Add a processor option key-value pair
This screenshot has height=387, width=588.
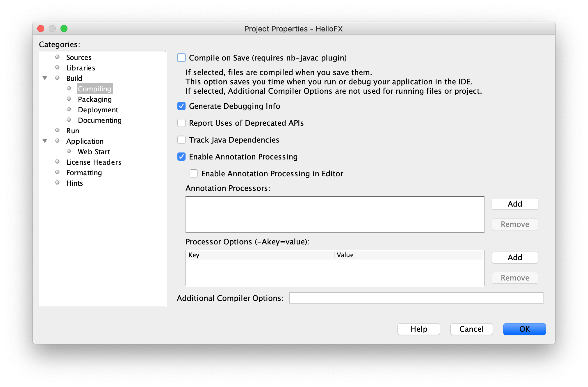515,257
